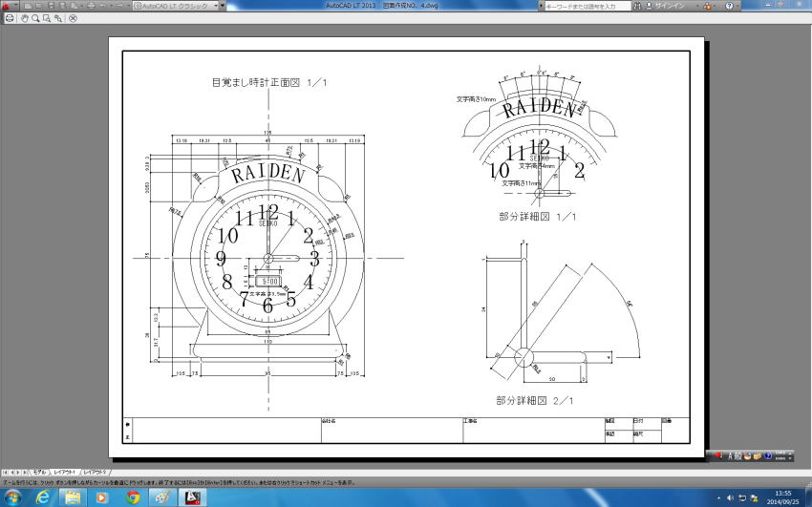Click the '部分詳細図 2/1' label
This screenshot has height=507, width=812.
pos(534,400)
